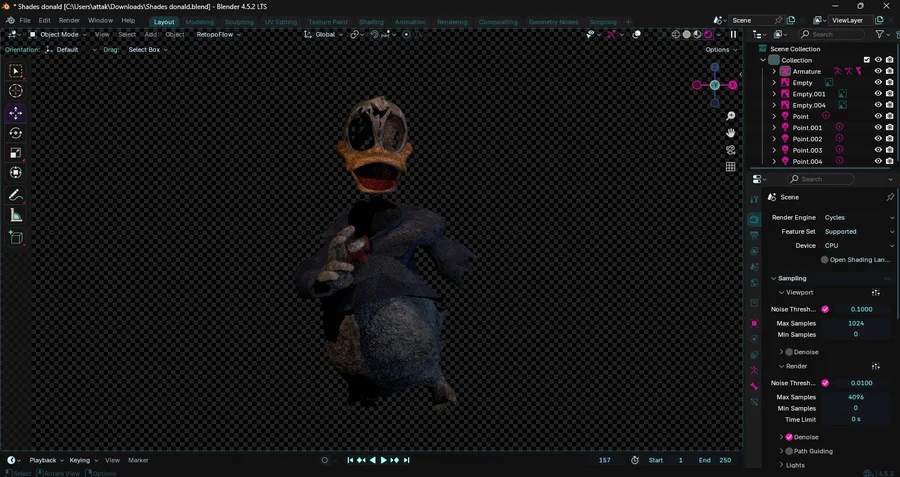The width and height of the screenshot is (900, 477).
Task: Uncheck the Collection exclude checkbox
Action: 867,60
